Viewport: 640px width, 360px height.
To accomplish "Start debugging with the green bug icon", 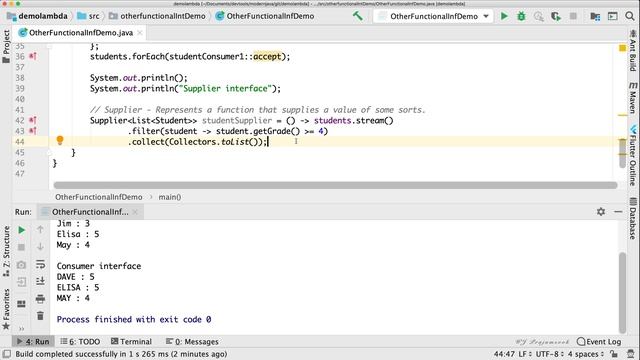I will point(521,16).
